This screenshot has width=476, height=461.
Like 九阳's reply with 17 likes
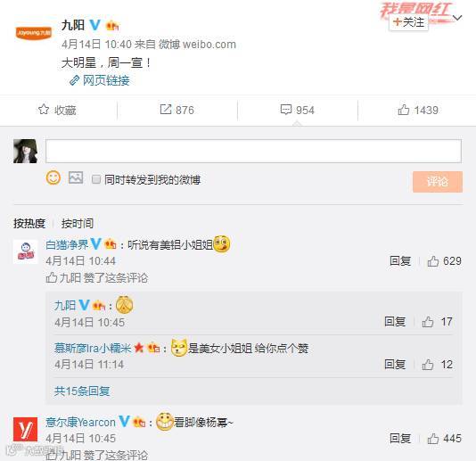[x=428, y=322]
